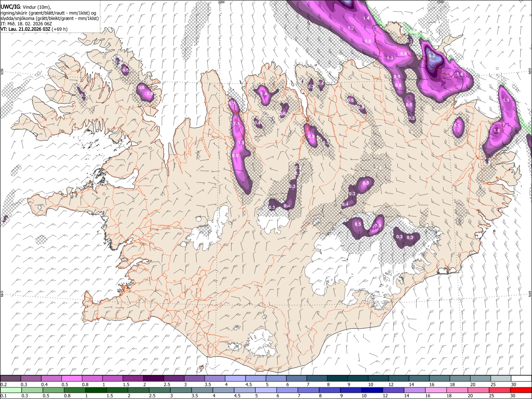
Task: Select the VT valid time line (+69 h)
Action: pyautogui.click(x=34, y=29)
